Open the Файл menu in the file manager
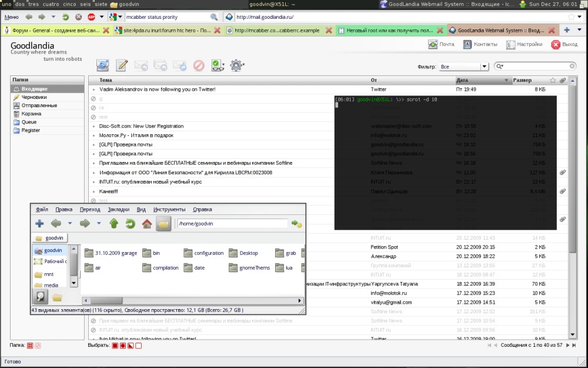The height and width of the screenshot is (368, 588). coord(42,210)
